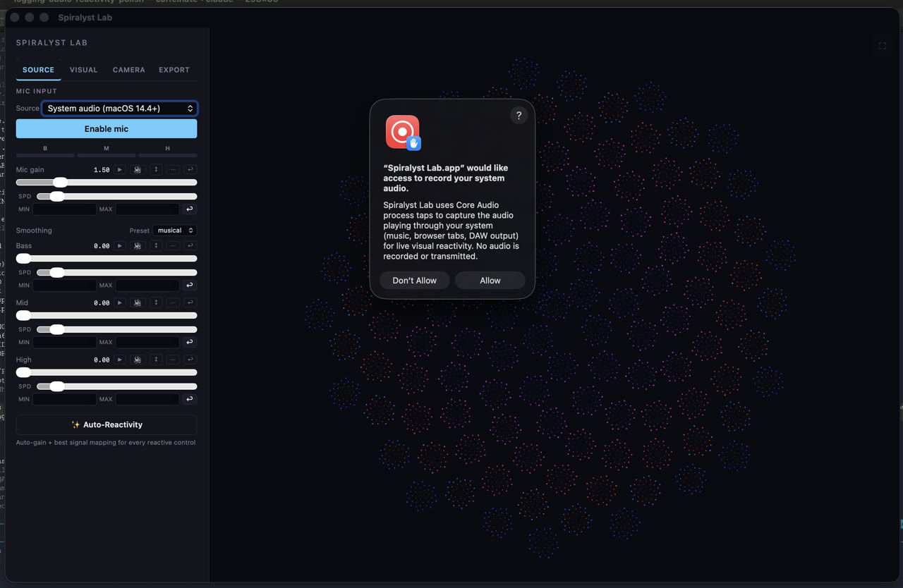
Task: Click the up-down arrows icon for Mic gain
Action: (x=156, y=170)
